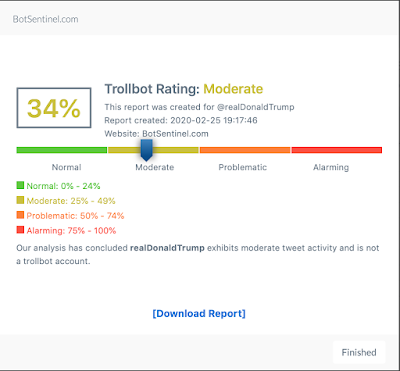This screenshot has width=400, height=371.
Task: Click the yellow Moderate legend square
Action: (20, 200)
